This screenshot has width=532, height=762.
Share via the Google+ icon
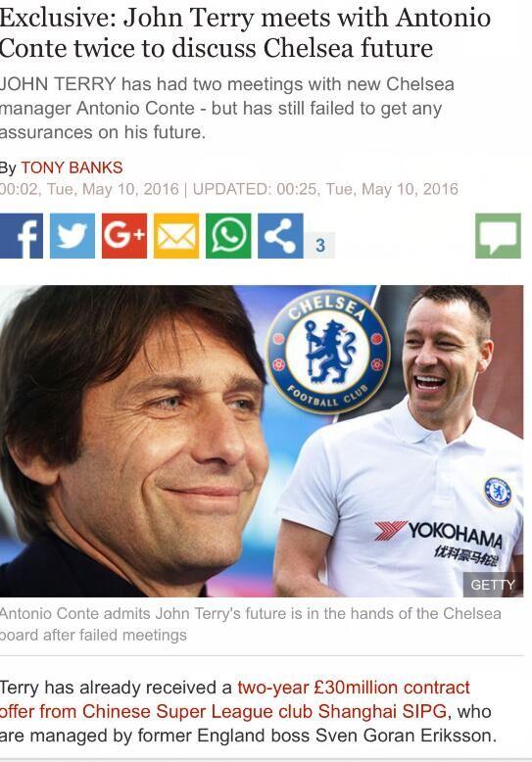click(x=124, y=236)
